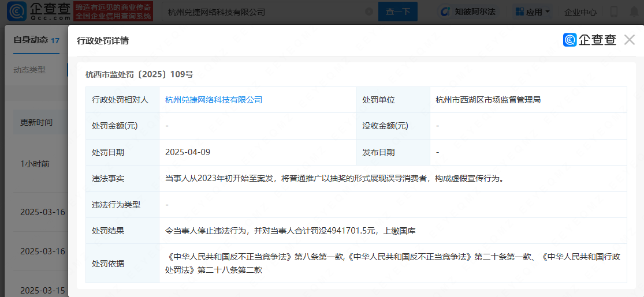
Task: Click the 企查查 logo inside the dialog
Action: tap(590, 40)
